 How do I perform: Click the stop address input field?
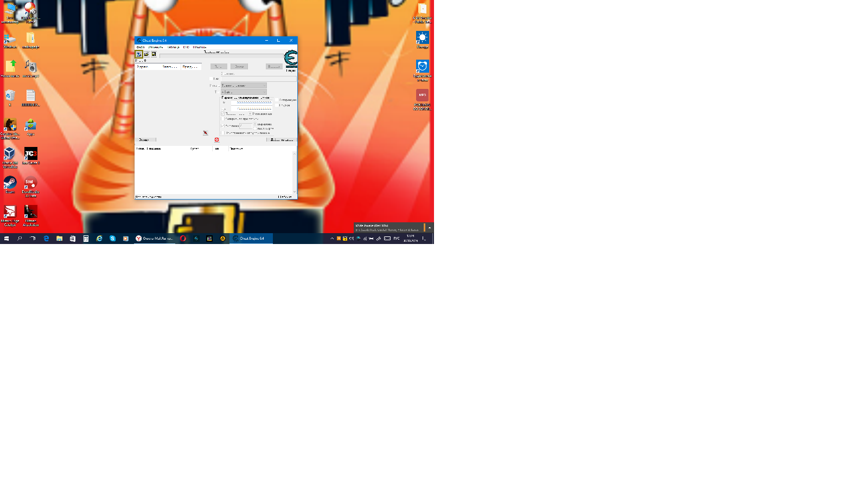[252, 108]
